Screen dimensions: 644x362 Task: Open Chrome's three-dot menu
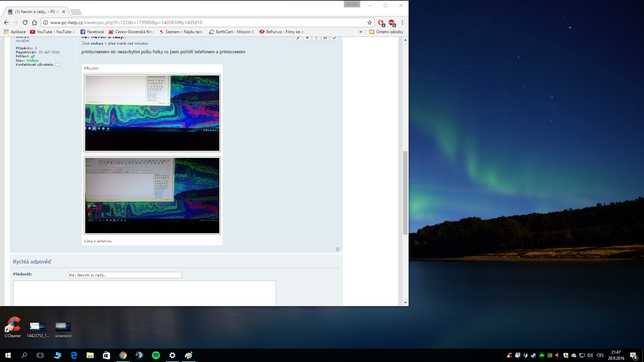tap(402, 22)
